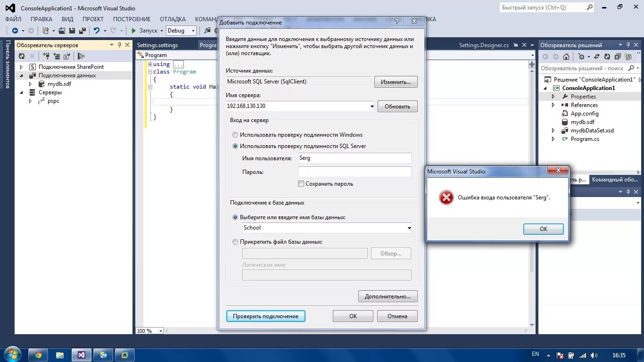Click the Solution Explorer refresh icon
The height and width of the screenshot is (362, 644).
(x=607, y=56)
